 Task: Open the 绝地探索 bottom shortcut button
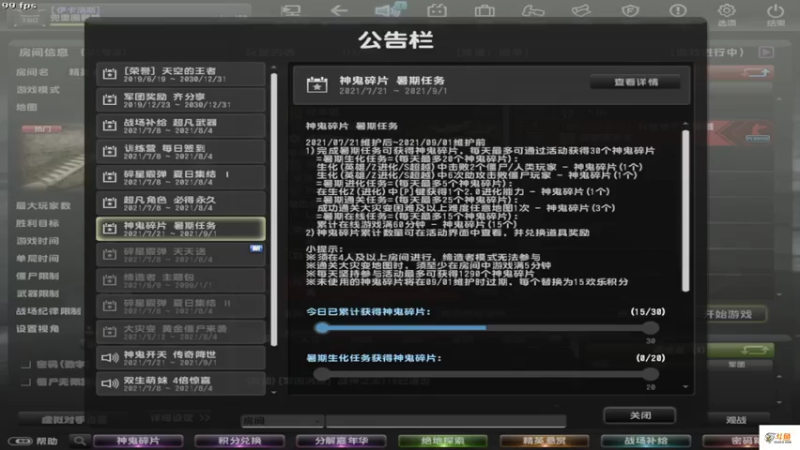coord(442,441)
